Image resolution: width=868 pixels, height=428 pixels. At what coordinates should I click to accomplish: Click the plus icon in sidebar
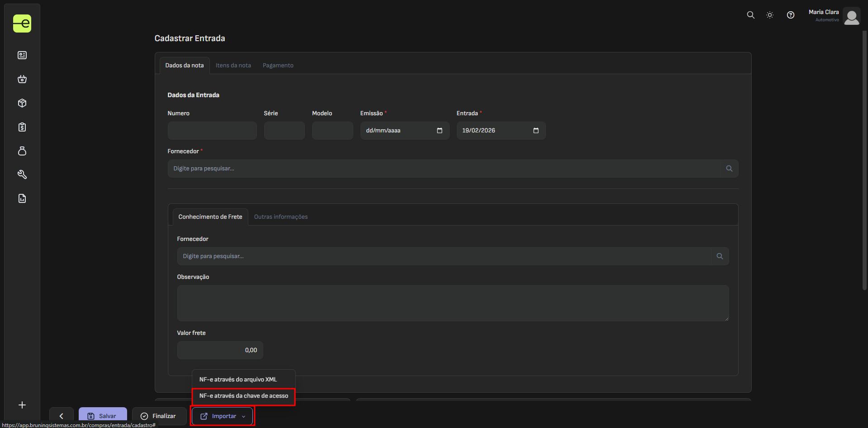(22, 405)
